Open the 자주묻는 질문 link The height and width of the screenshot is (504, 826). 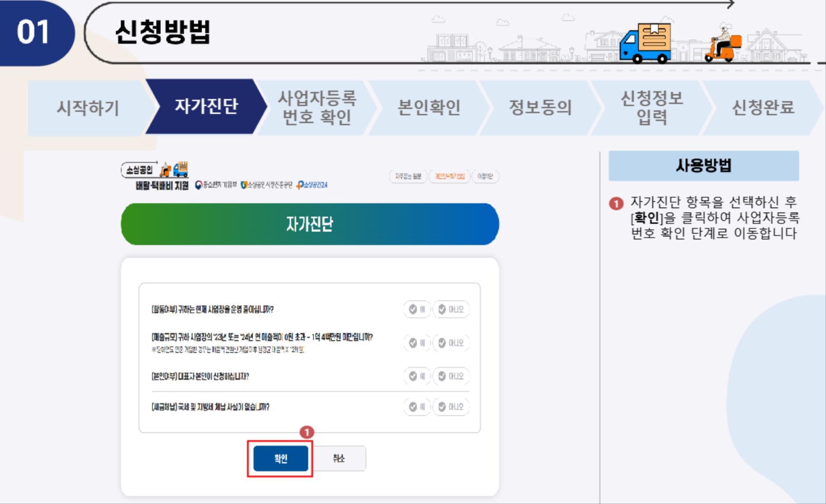408,176
